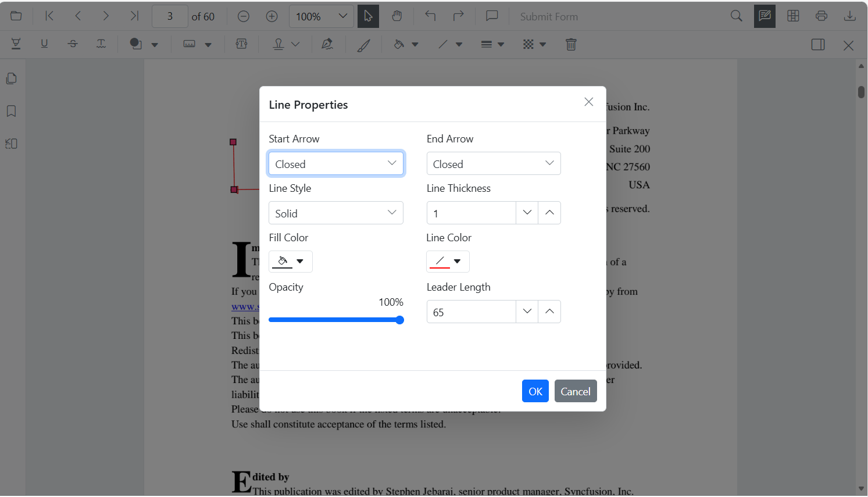Select the strikethrough annotation tool

73,44
